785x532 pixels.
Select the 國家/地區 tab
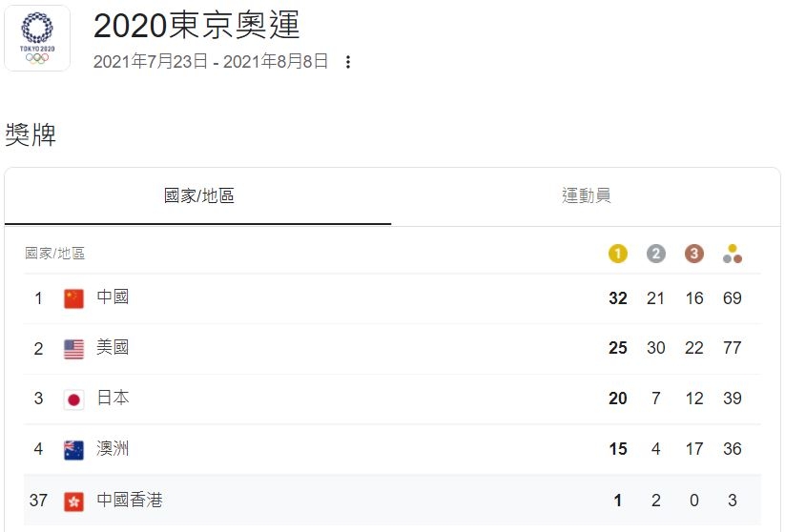pos(198,196)
